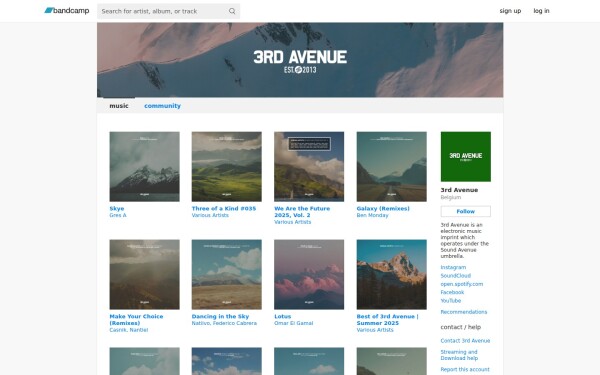Click the Bandcamp logo
Image resolution: width=600 pixels, height=375 pixels.
[x=67, y=11]
